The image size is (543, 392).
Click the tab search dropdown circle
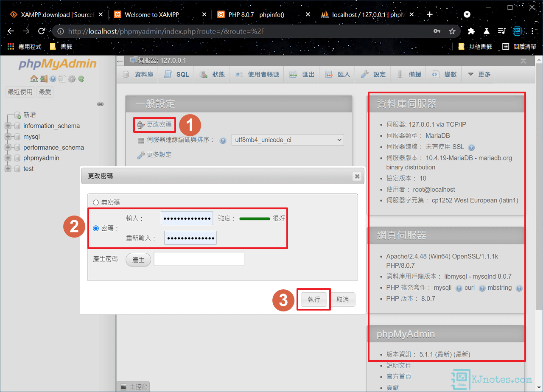pyautogui.click(x=467, y=14)
